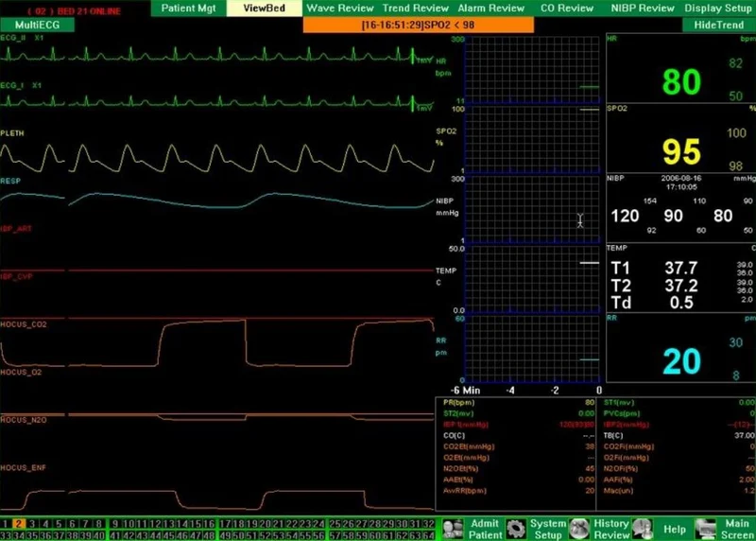The image size is (756, 541).
Task: Click the Admit Patient people icon
Action: click(453, 529)
